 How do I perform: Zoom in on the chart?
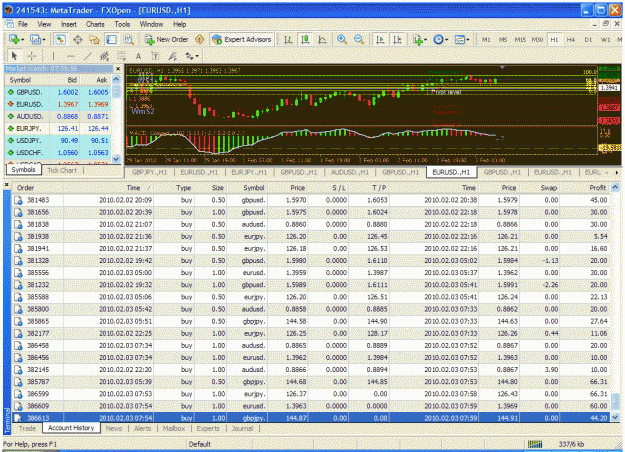(342, 39)
